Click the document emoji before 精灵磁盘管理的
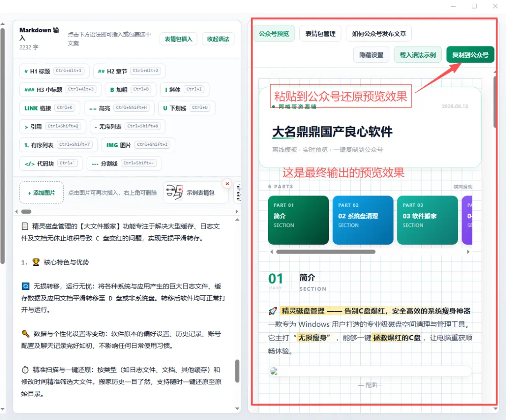Screen dimensions: 506x420 pyautogui.click(x=25, y=226)
